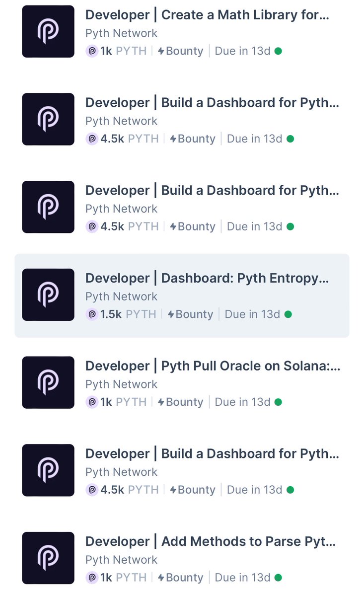Image resolution: width=364 pixels, height=596 pixels.
Task: Click 'Bounty' label in the Math Library row
Action: tap(184, 51)
